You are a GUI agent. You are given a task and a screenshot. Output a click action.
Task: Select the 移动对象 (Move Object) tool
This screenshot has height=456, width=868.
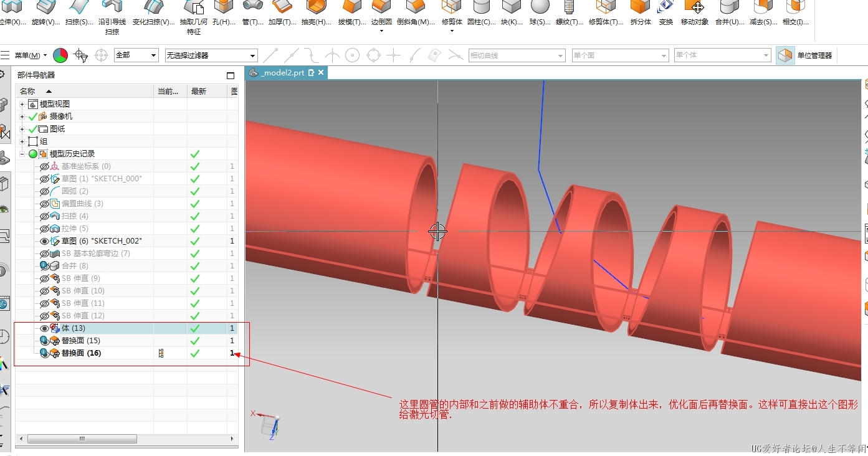694,14
